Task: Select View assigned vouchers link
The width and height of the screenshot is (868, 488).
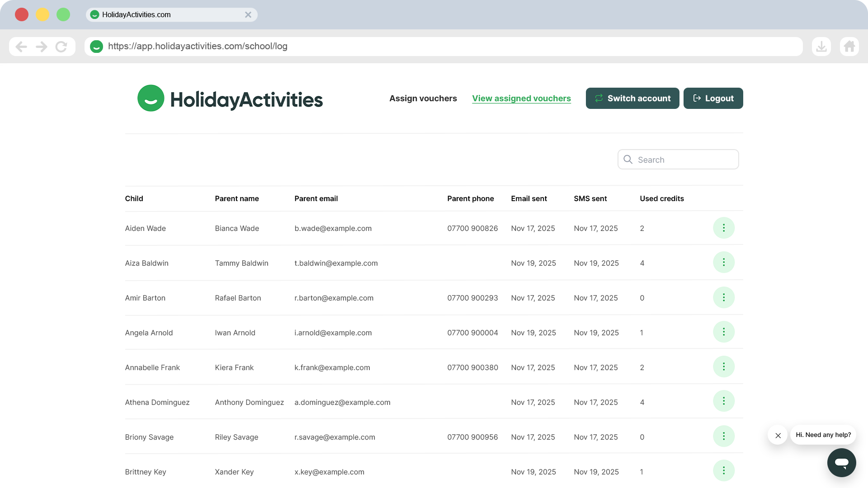Action: (521, 99)
